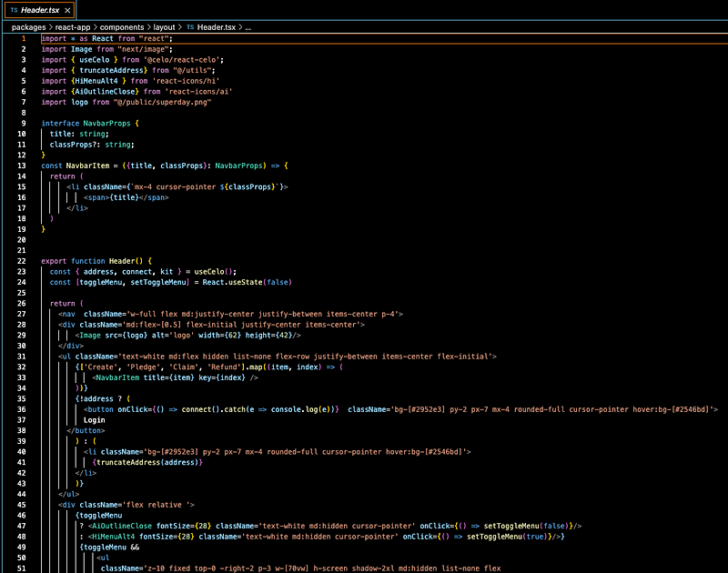This screenshot has height=573, width=728.
Task: Click 'useCelo' in the line 3 import
Action: [x=95, y=60]
